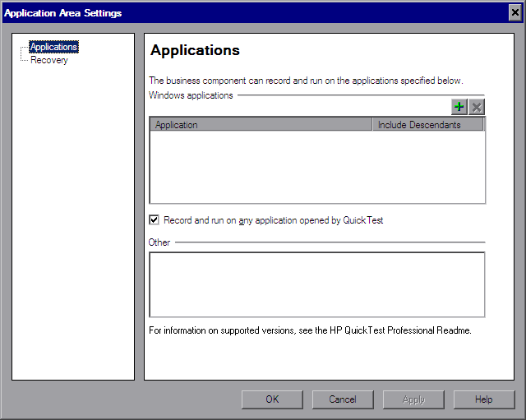
Task: Click inside the Other applications list box
Action: click(316, 284)
